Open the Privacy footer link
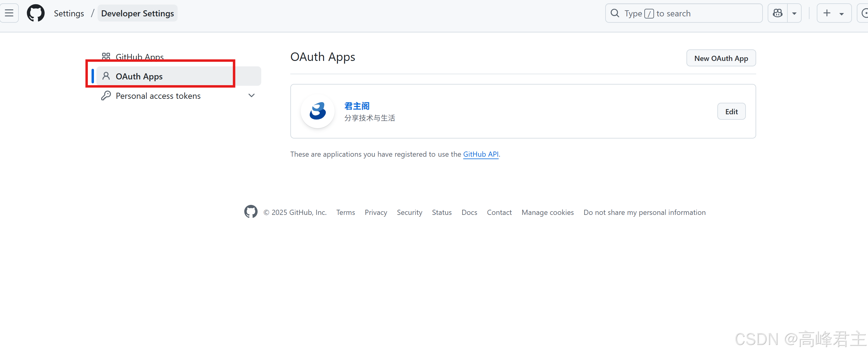The image size is (868, 354). [376, 212]
